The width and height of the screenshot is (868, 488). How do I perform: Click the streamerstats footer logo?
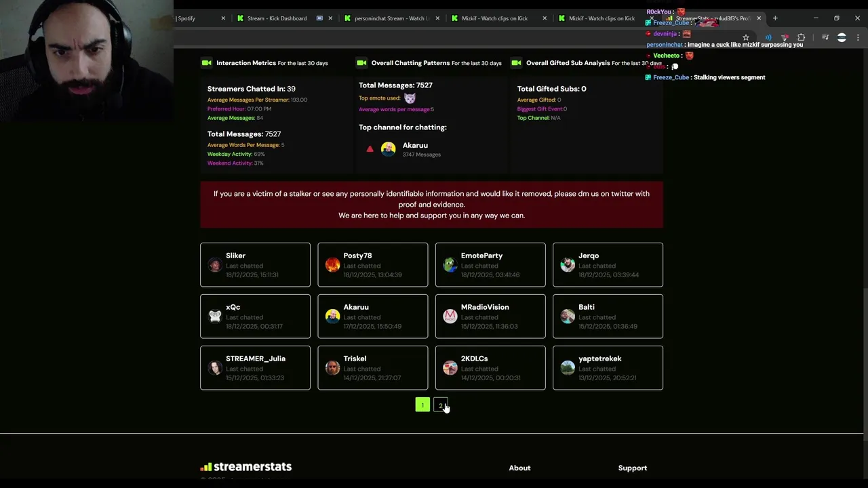click(x=246, y=467)
